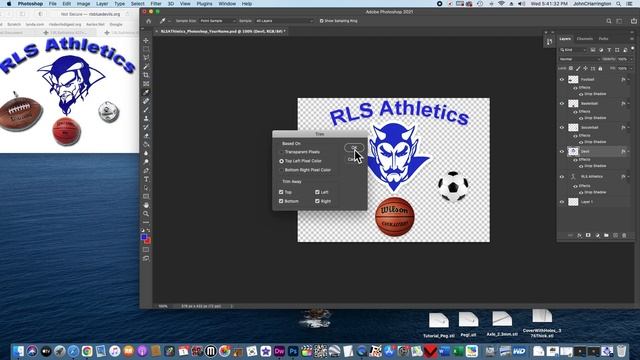Uncheck the Left trim checkbox
Image resolution: width=640 pixels, height=360 pixels.
click(x=317, y=192)
